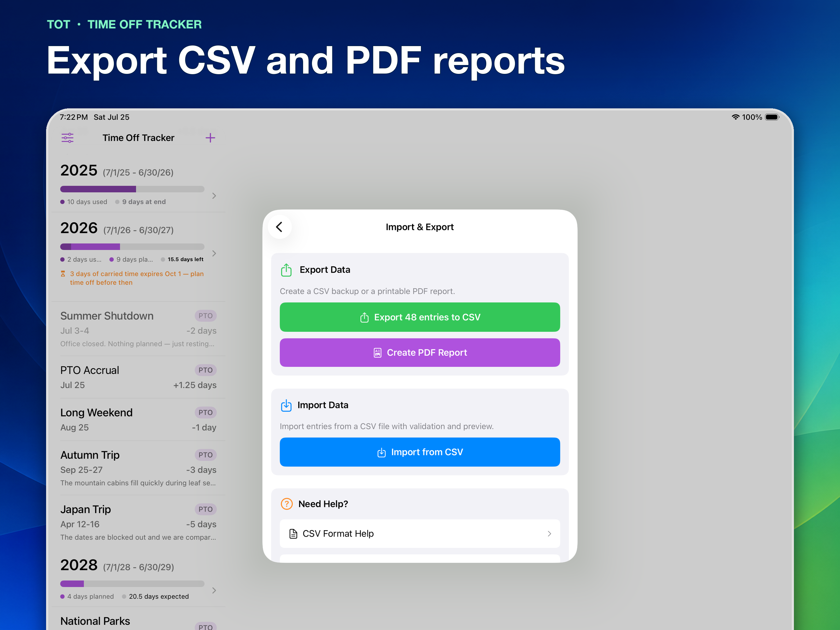Click PTO badge on Long Weekend
The width and height of the screenshot is (840, 630).
point(205,412)
